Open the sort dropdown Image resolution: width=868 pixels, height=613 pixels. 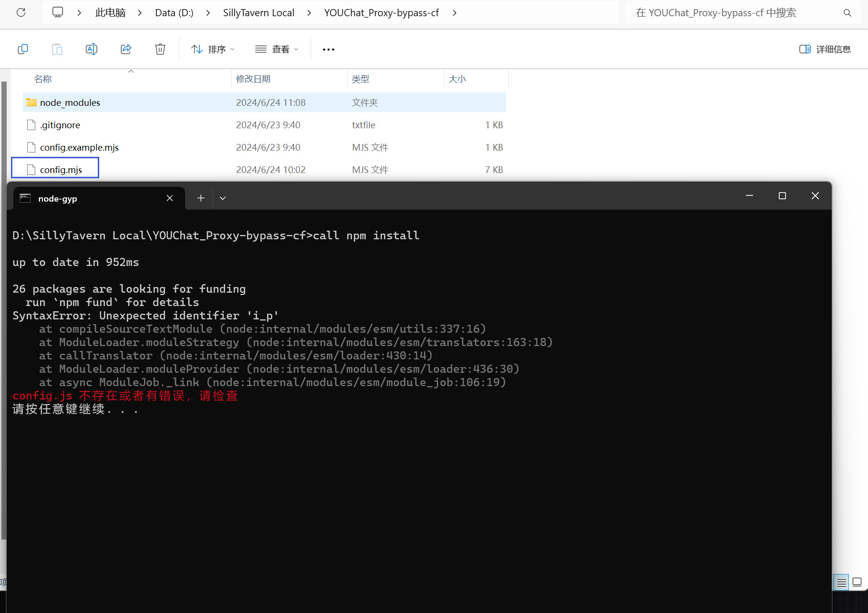pos(213,49)
